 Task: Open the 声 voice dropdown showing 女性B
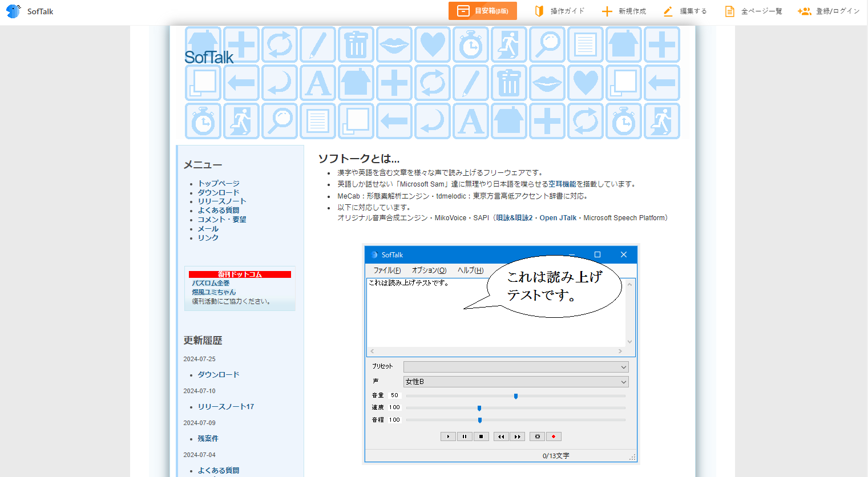coord(515,381)
